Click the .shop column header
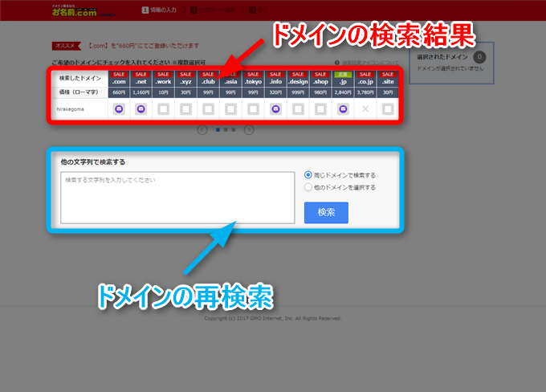 point(320,79)
